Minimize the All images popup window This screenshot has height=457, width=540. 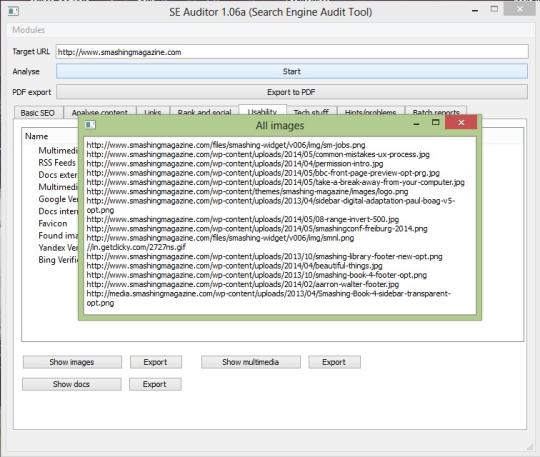[x=416, y=123]
